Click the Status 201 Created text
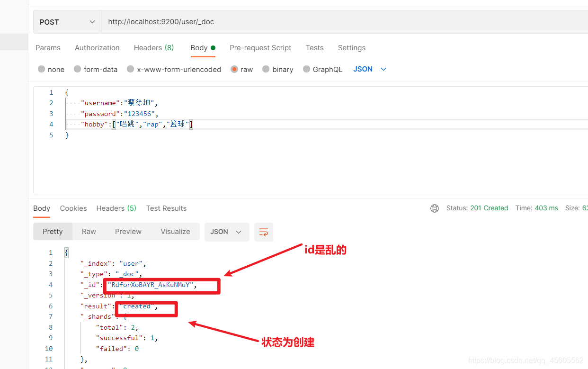The image size is (588, 369). pyautogui.click(x=477, y=208)
